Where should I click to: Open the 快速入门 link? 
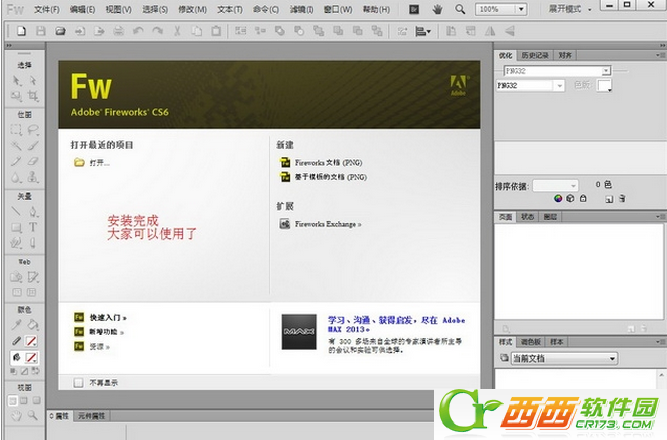108,317
